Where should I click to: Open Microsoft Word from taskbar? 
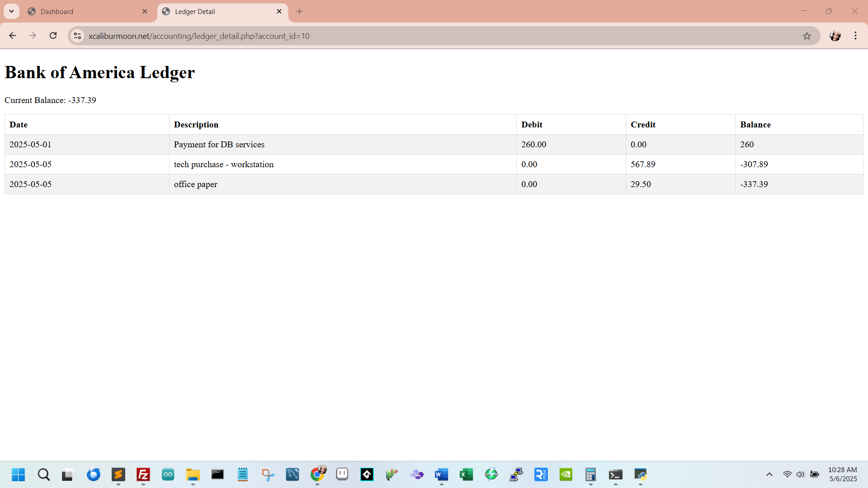[x=442, y=474]
